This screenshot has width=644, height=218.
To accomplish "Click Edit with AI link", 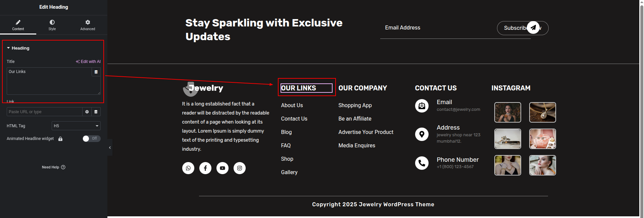I will pyautogui.click(x=88, y=62).
